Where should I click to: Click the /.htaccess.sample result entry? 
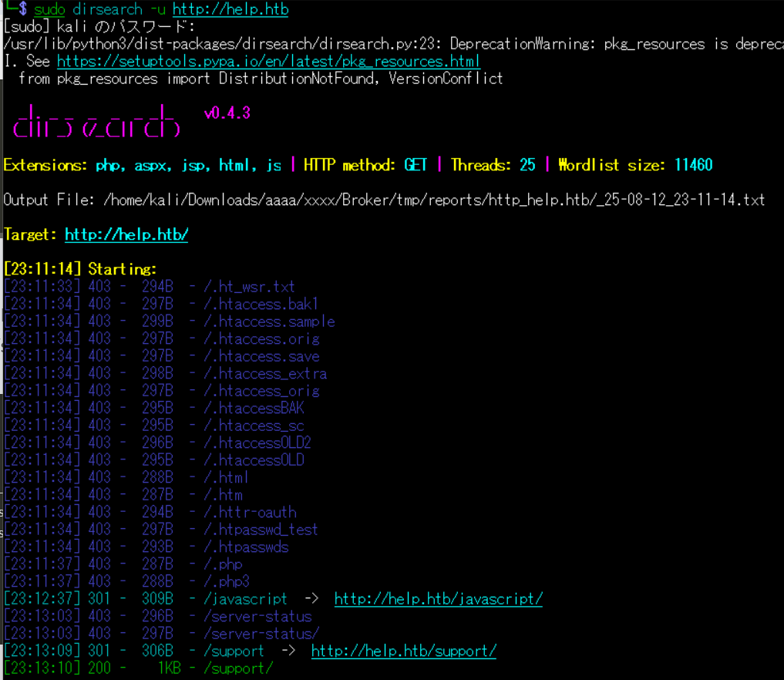click(268, 321)
